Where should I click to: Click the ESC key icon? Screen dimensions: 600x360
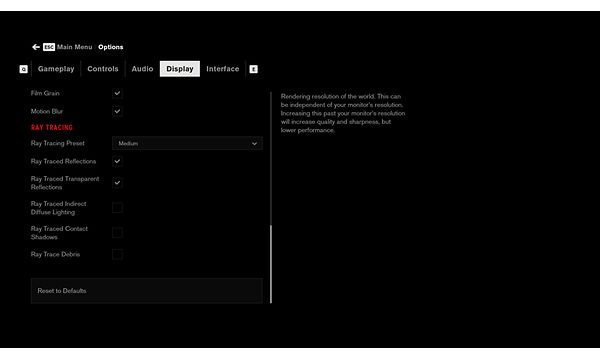pyautogui.click(x=49, y=47)
